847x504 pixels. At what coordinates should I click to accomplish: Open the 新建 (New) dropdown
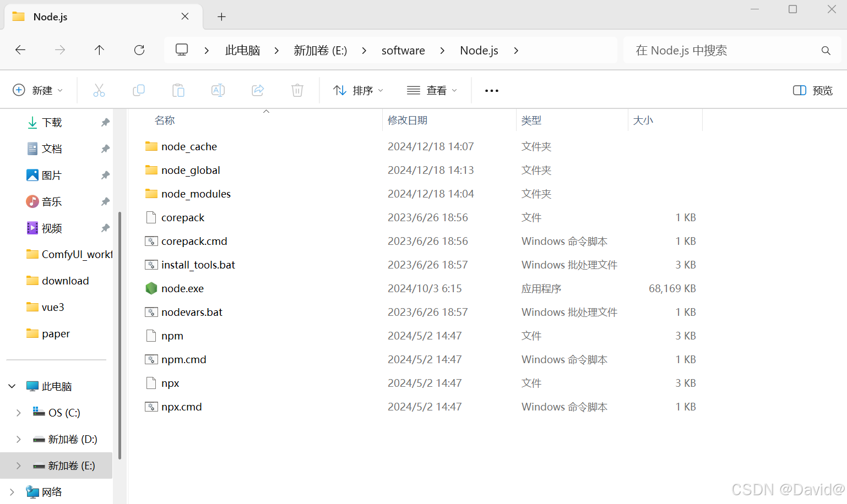click(37, 90)
